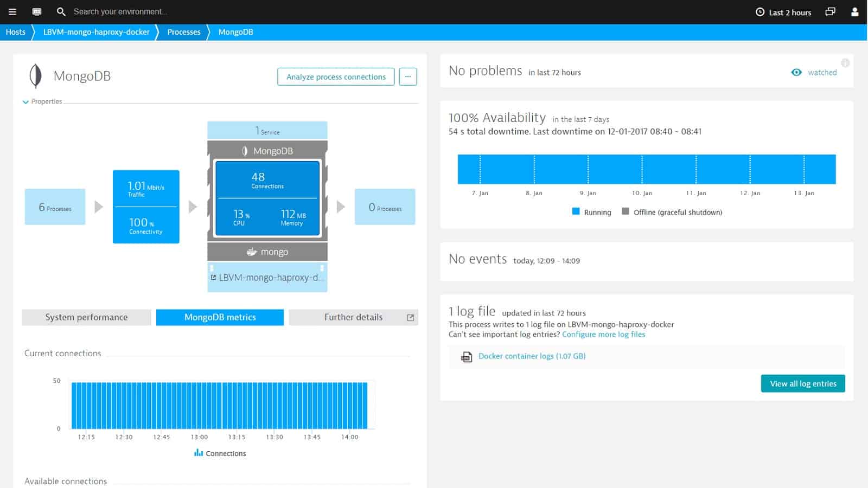
Task: Click the No events heading
Action: click(x=477, y=259)
